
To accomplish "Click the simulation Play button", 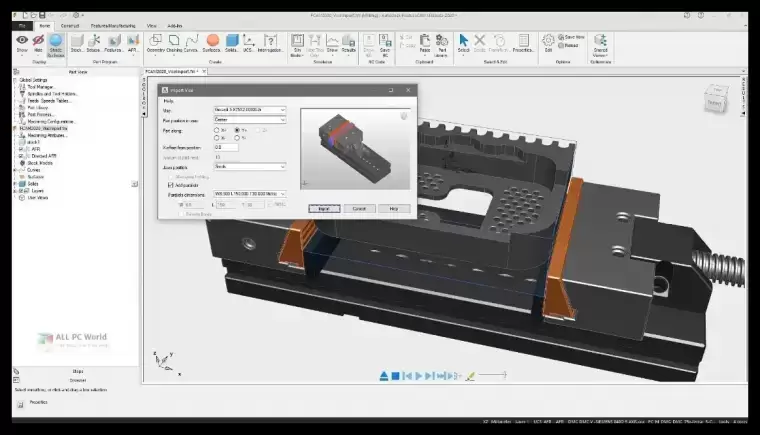I will [x=419, y=376].
